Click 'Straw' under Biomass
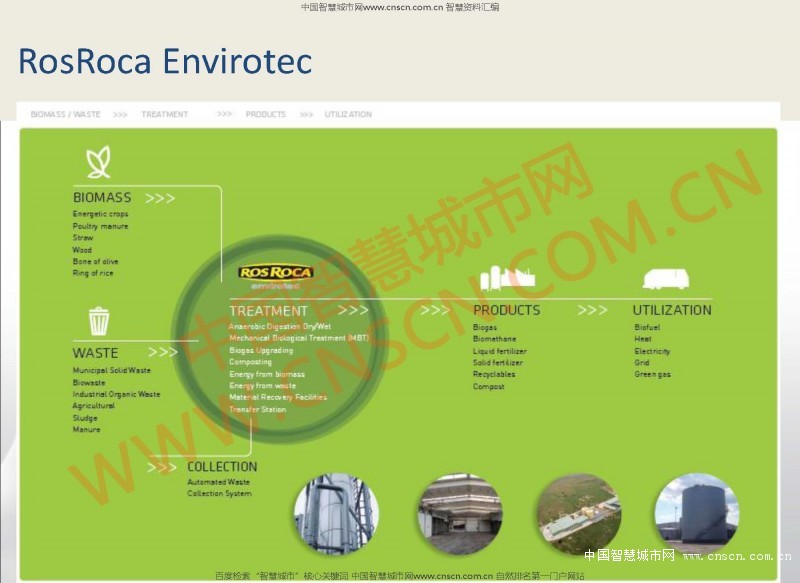800x583 pixels. tap(83, 238)
